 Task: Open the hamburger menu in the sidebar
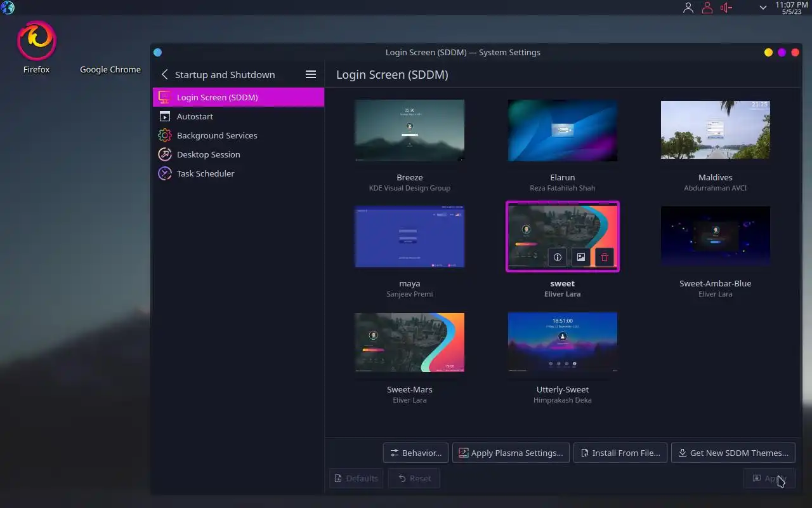(311, 74)
